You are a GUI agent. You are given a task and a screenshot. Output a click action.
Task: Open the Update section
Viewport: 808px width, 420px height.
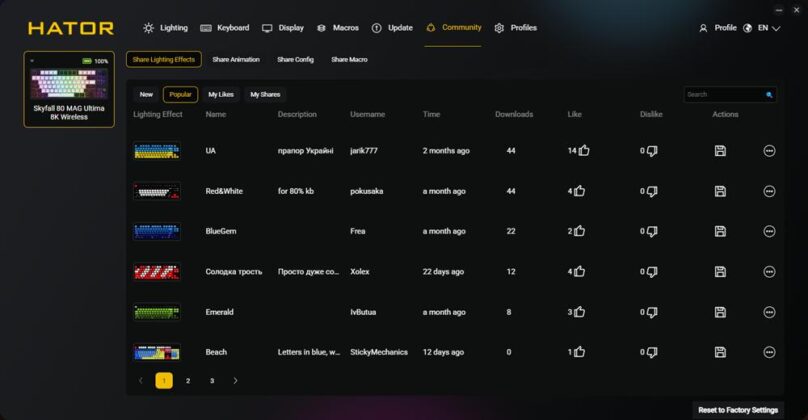pos(392,28)
